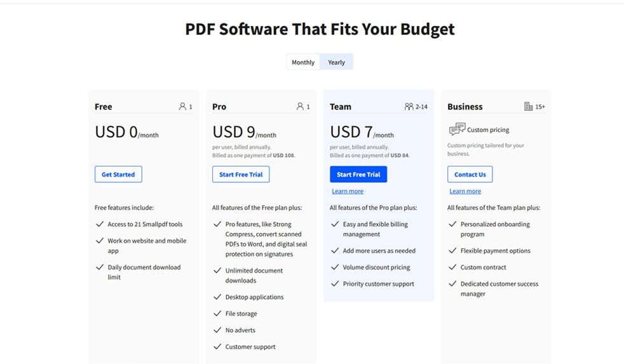Open Learn more under the Business plan
This screenshot has height=364, width=624.
point(465,191)
